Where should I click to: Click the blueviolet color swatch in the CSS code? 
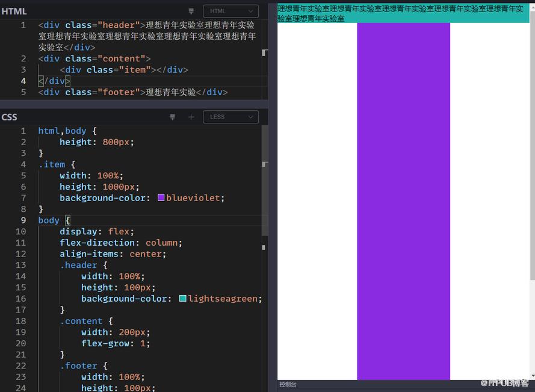(x=161, y=198)
